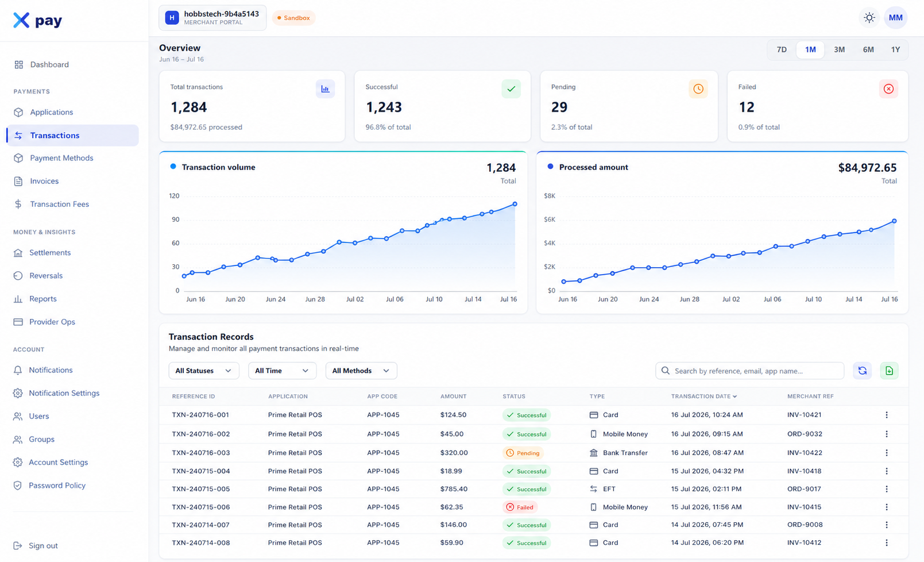Click the Total transactions bar chart icon
Viewport: 924px width, 562px height.
325,88
